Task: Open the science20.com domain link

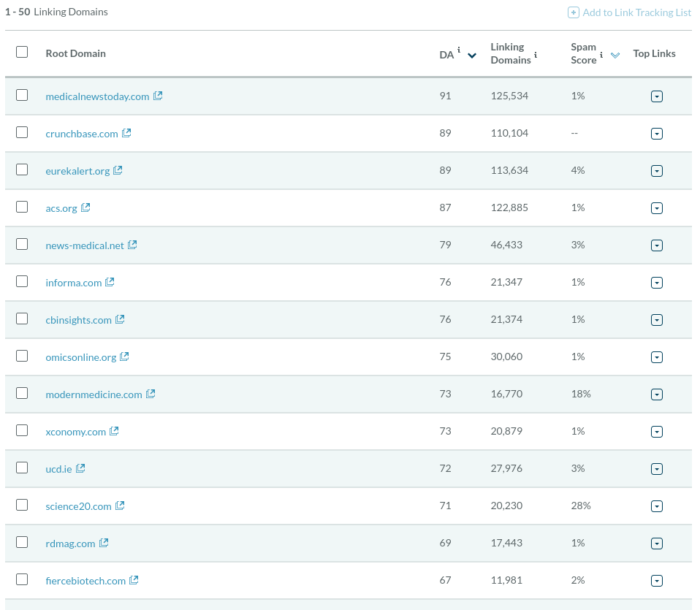Action: pyautogui.click(x=79, y=506)
